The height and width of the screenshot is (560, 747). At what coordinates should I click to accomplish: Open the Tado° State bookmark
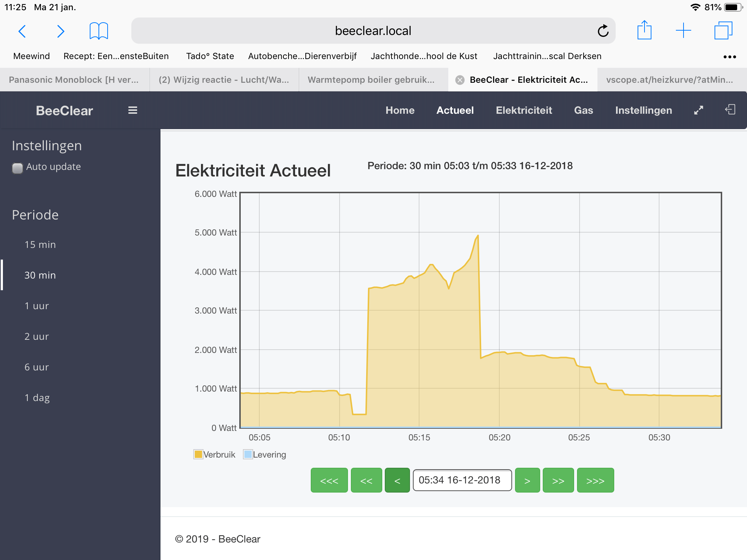click(x=210, y=56)
